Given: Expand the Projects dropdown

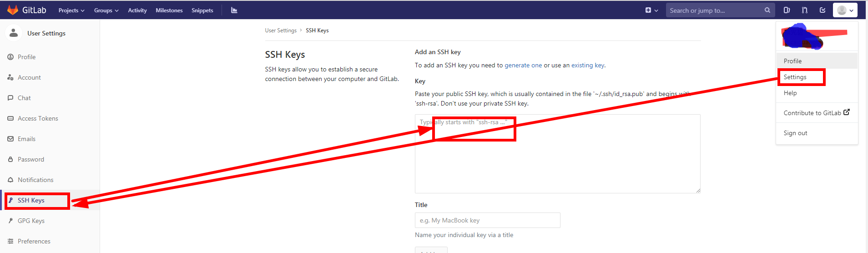Looking at the screenshot, I should (x=71, y=10).
